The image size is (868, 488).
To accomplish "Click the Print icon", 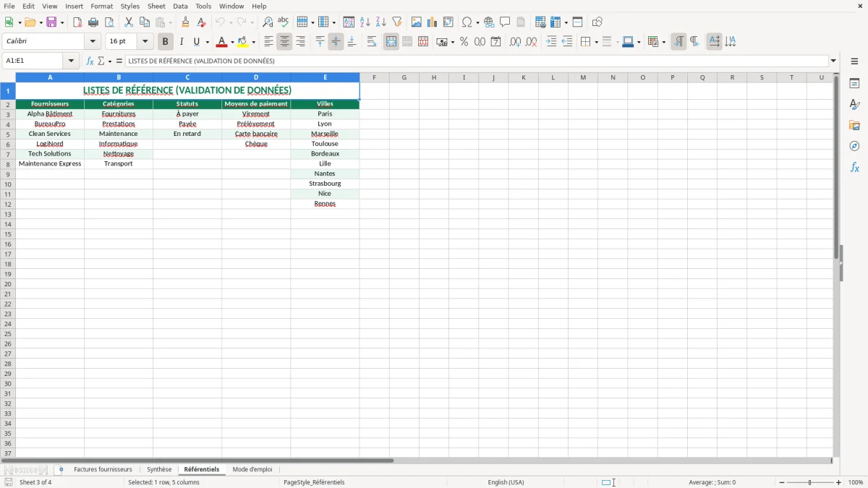I will (93, 22).
